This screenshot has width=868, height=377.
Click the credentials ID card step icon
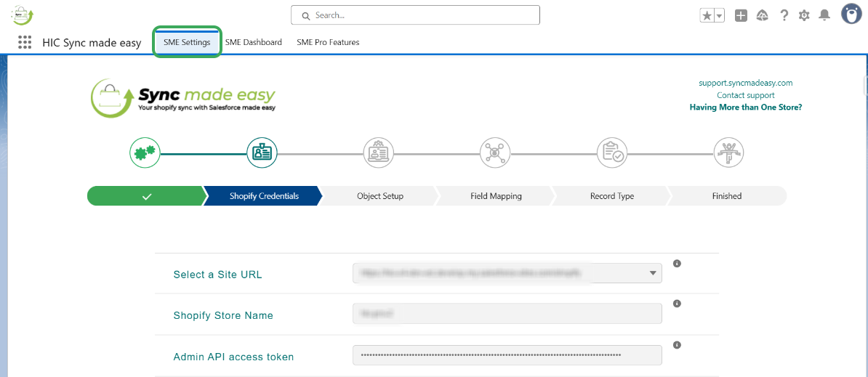coord(262,152)
